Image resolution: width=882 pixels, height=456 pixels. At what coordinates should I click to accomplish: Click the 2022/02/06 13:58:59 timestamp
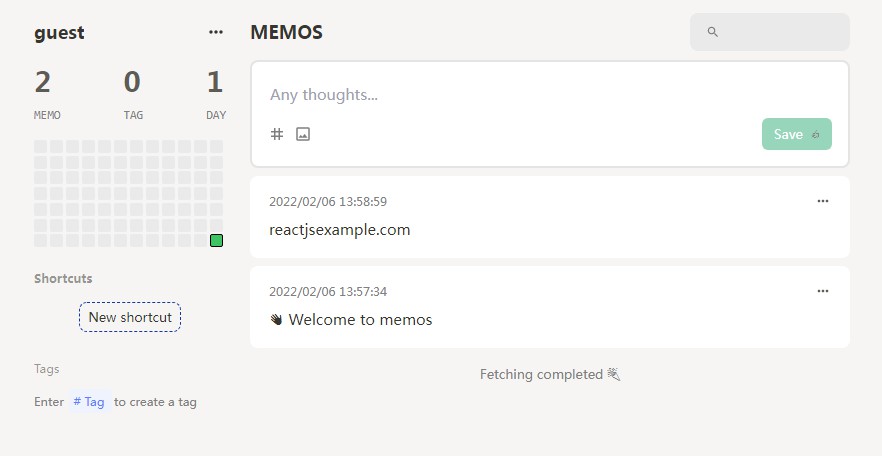(x=328, y=201)
